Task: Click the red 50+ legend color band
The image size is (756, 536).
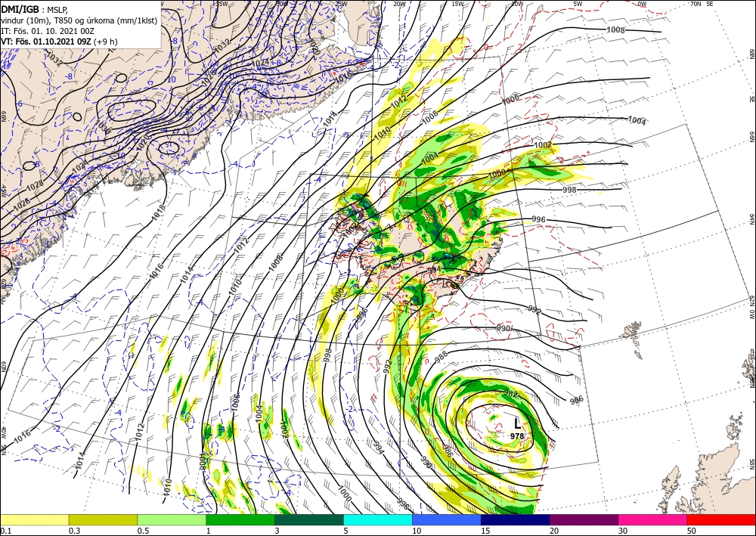Action: [x=721, y=519]
